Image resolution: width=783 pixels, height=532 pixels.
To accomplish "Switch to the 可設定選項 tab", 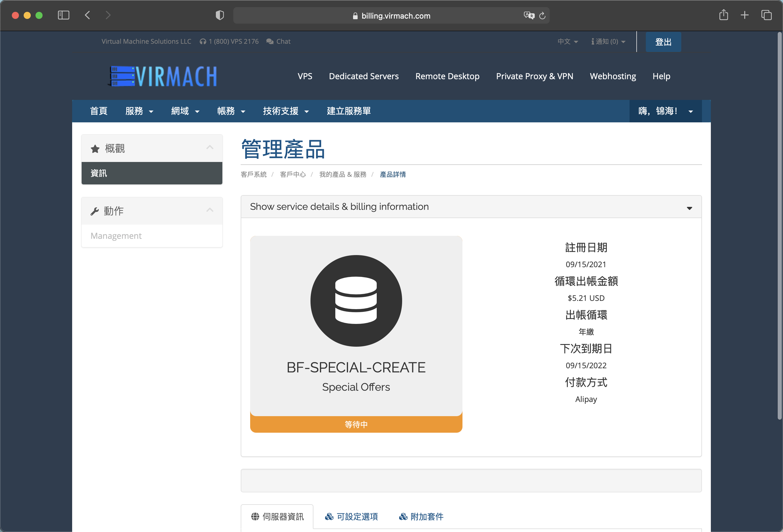I will [351, 517].
